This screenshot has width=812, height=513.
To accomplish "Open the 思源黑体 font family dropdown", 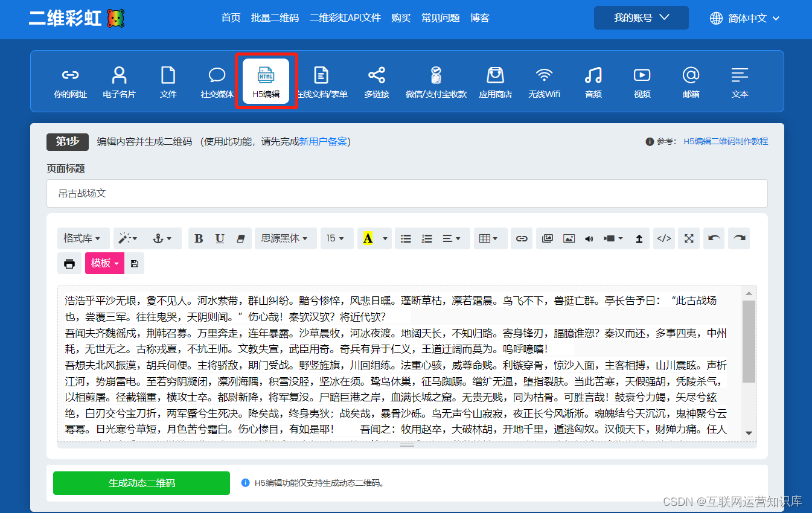I will 286,238.
